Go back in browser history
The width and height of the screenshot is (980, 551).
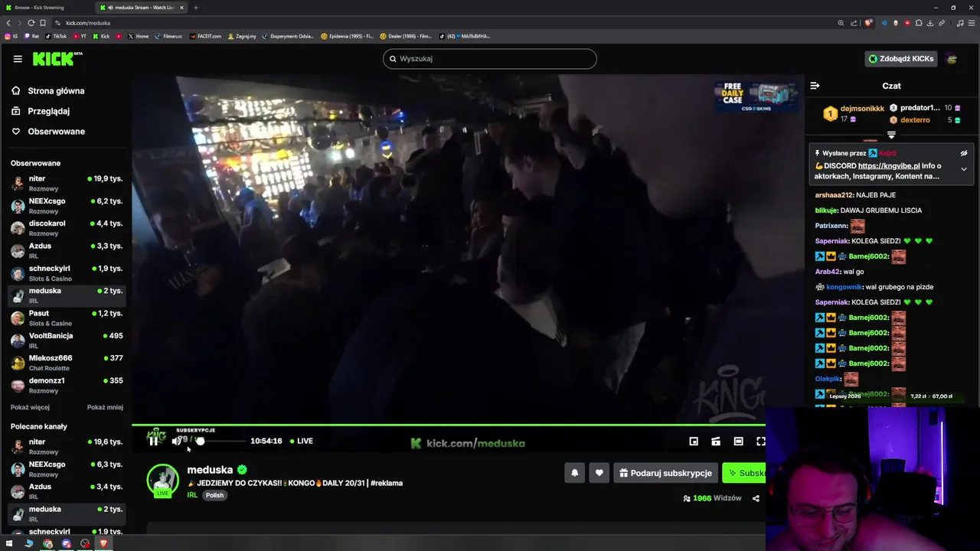[x=8, y=23]
